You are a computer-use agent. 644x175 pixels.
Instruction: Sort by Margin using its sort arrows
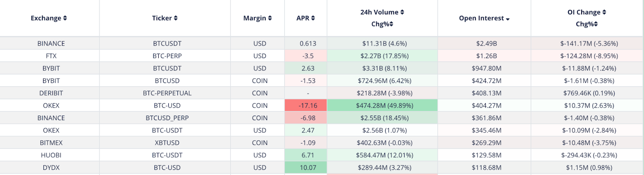point(270,18)
